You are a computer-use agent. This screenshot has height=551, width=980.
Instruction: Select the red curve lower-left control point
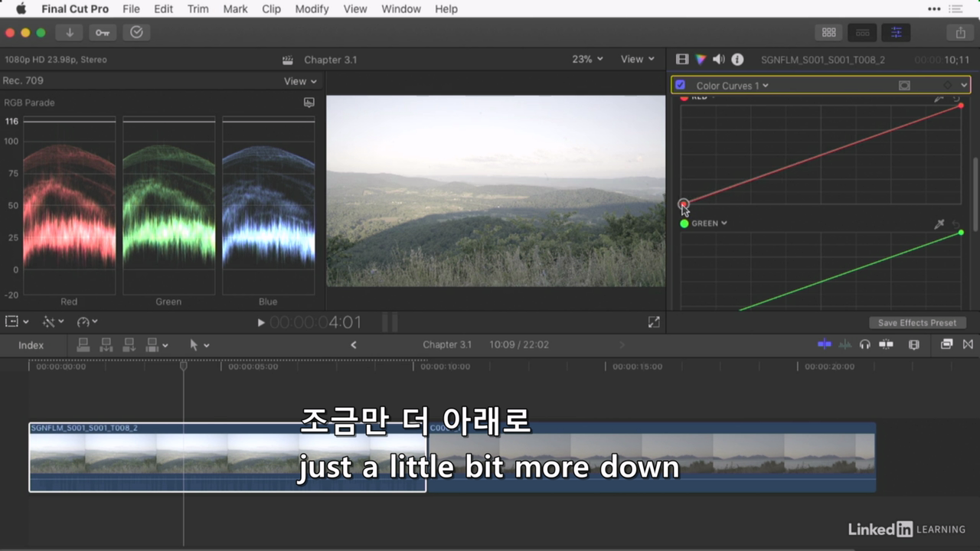(684, 204)
